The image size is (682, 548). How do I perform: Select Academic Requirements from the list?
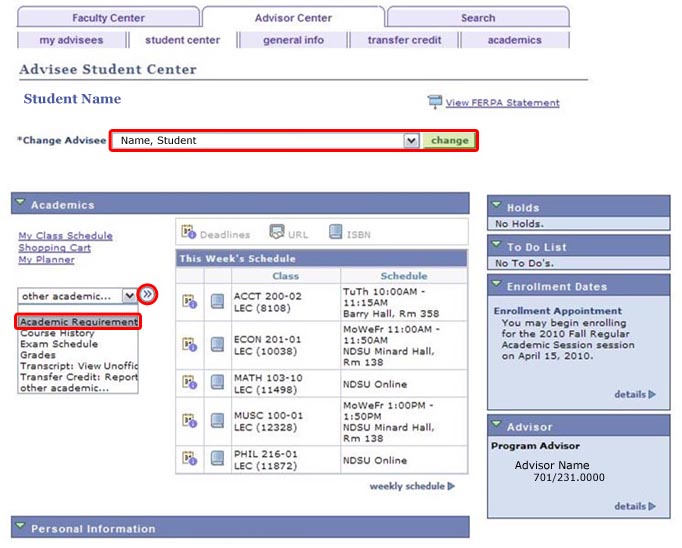click(x=78, y=322)
